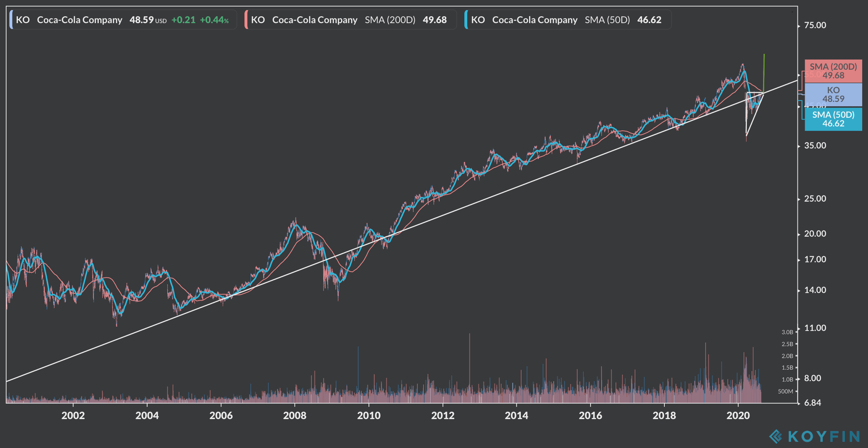Click the 2004 label on time axis
Screen dimensions: 868x448
(147, 415)
